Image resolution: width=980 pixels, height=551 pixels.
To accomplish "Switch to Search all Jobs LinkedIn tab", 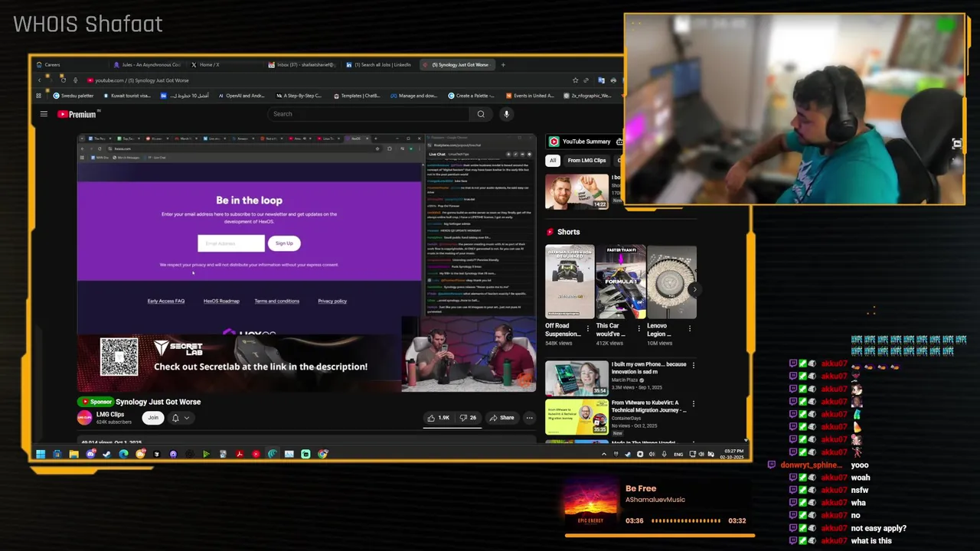I will pyautogui.click(x=380, y=65).
